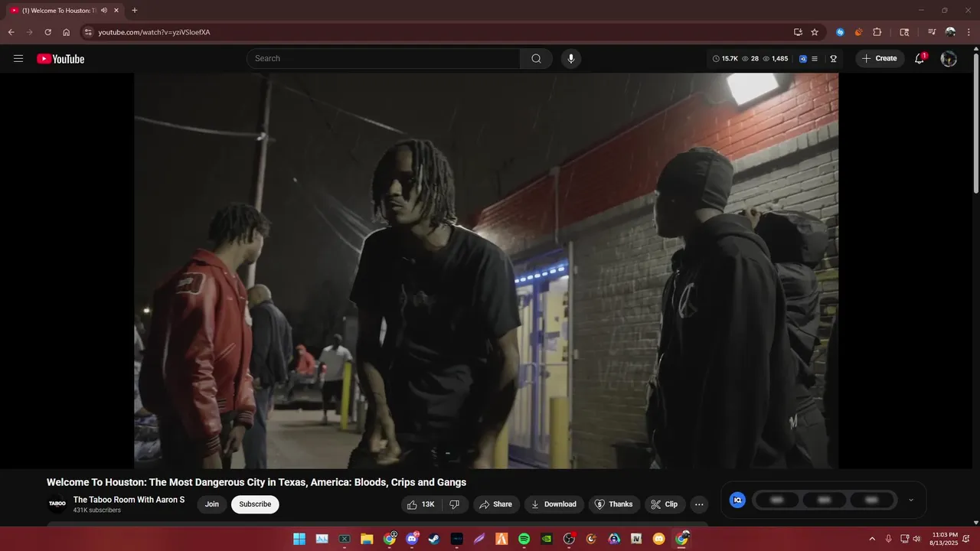
Task: Open the Windows Start menu
Action: pos(299,539)
